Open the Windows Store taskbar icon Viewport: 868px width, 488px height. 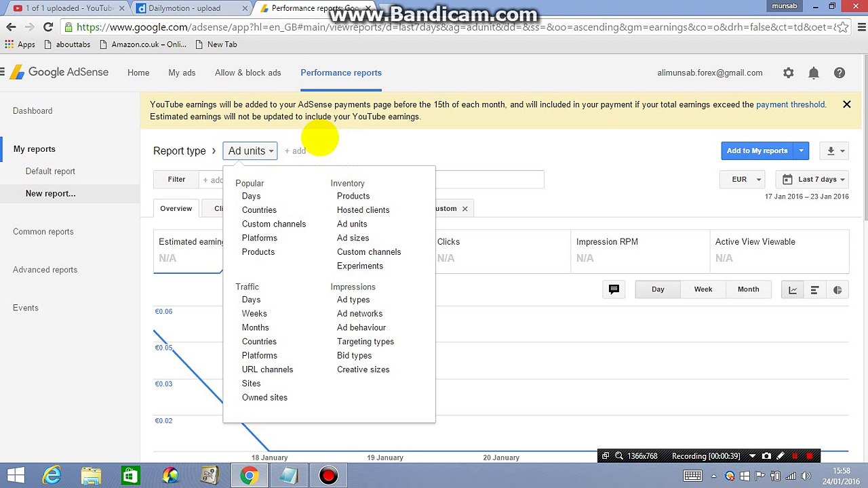point(130,476)
